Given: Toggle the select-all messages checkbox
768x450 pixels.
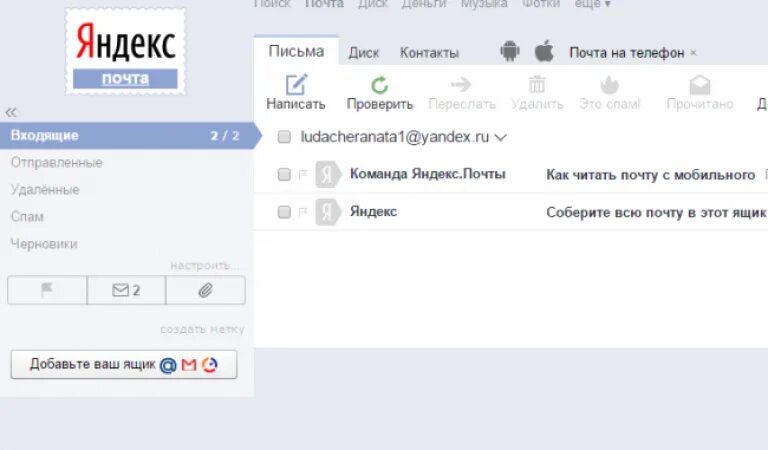Looking at the screenshot, I should (284, 137).
